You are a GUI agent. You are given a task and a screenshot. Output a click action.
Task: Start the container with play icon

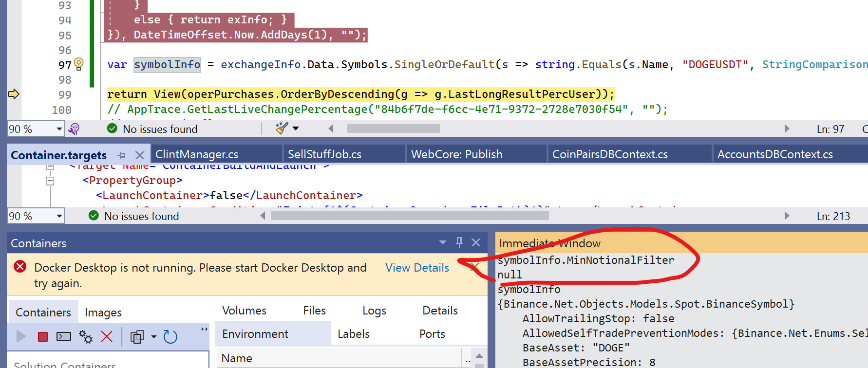[x=21, y=336]
